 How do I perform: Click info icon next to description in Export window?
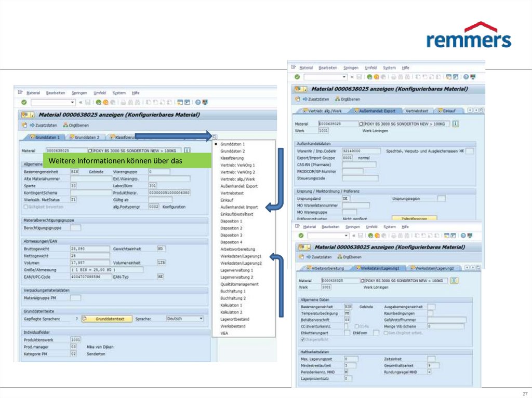(x=456, y=123)
